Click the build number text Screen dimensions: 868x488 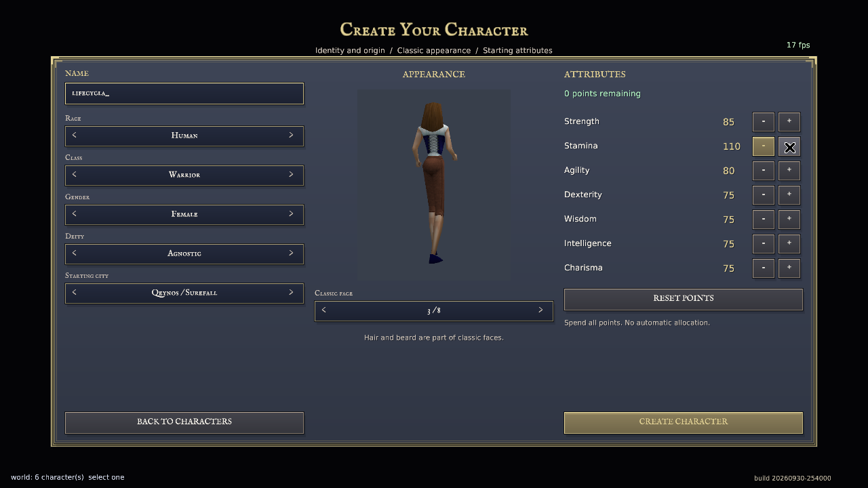[x=793, y=478]
